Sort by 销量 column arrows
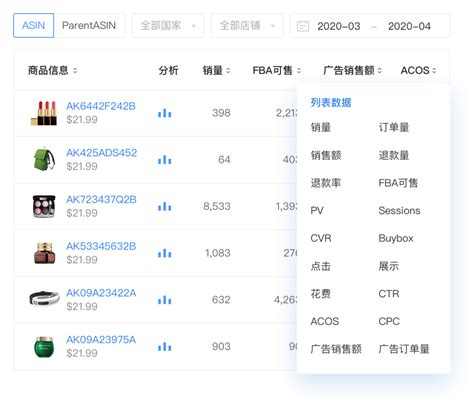The height and width of the screenshot is (406, 474). 228,70
